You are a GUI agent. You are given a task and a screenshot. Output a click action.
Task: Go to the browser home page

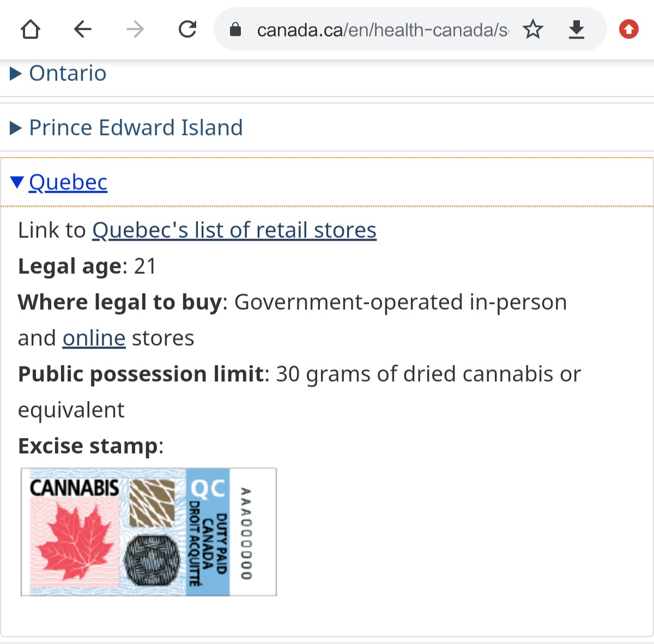pyautogui.click(x=31, y=29)
